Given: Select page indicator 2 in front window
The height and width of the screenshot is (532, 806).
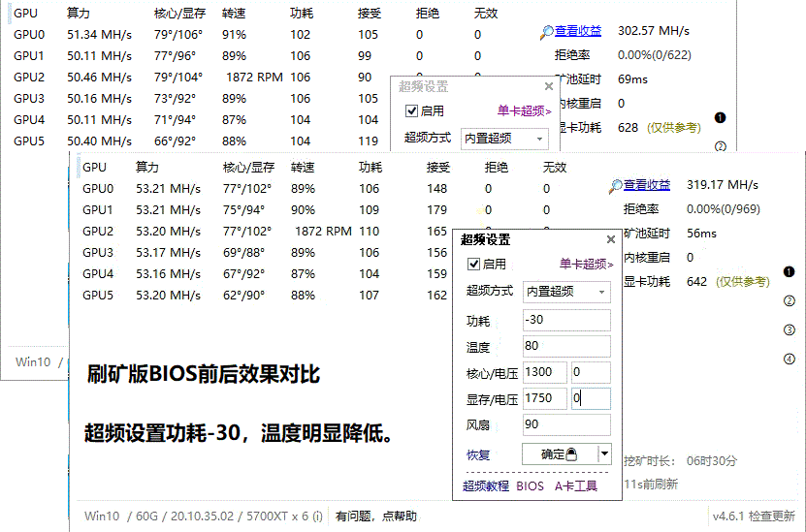Looking at the screenshot, I should pyautogui.click(x=789, y=301).
